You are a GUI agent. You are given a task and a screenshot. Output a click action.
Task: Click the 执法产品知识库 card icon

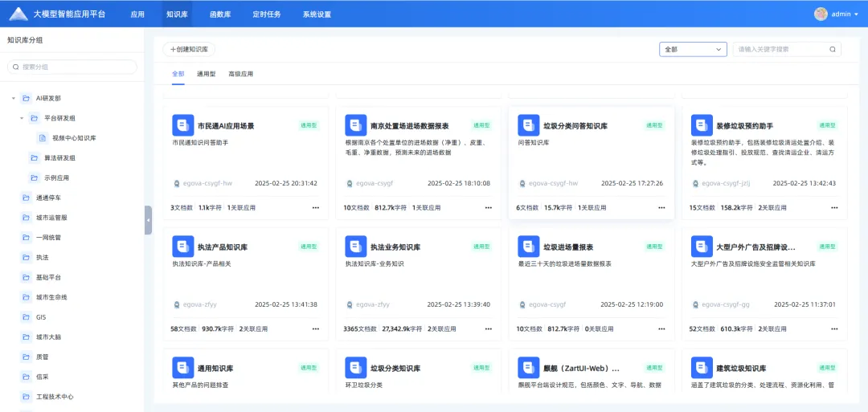182,247
